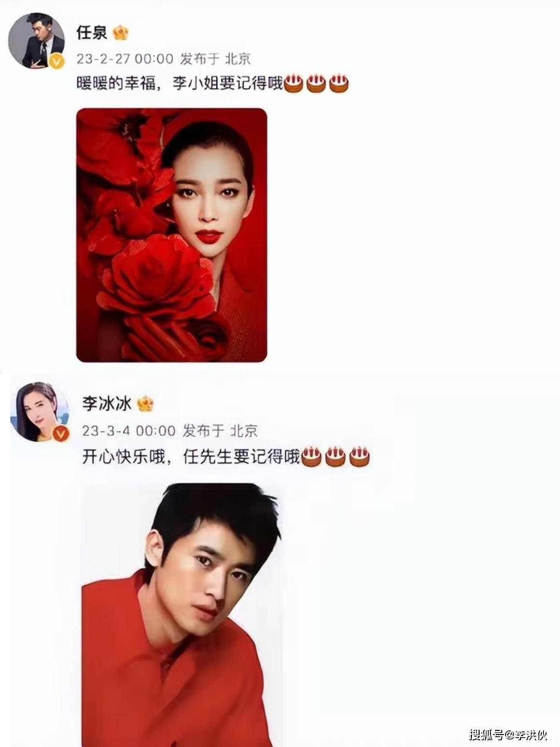Tap the verified V badge on 李冰冰's avatar

pyautogui.click(x=61, y=433)
